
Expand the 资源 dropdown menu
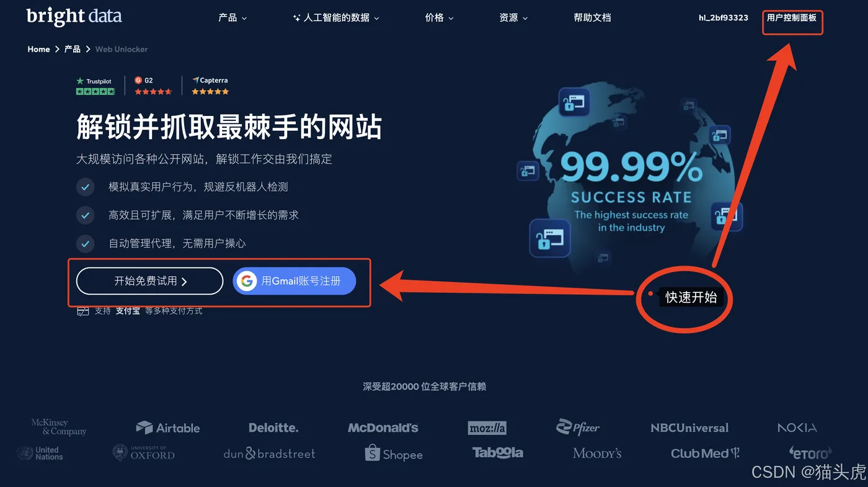click(x=513, y=18)
